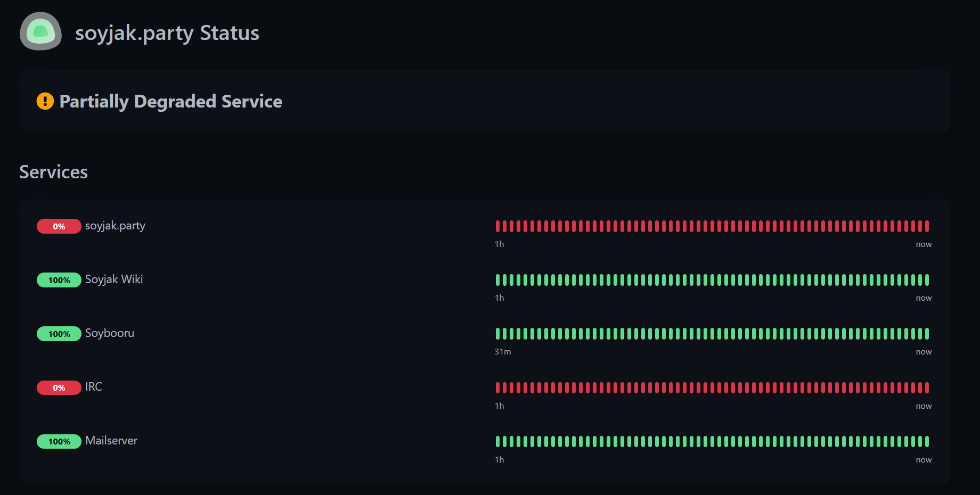
Task: Click the first green bar of Soyjak Wiki heartbeat
Action: tap(498, 280)
